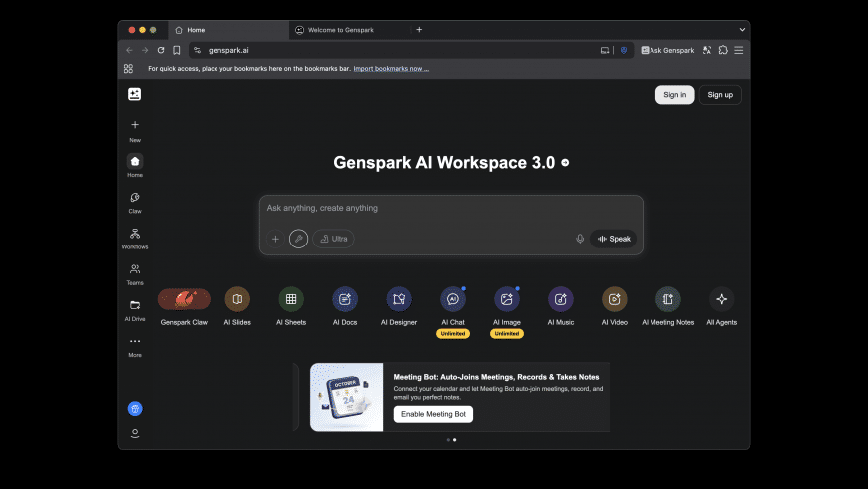The image size is (868, 489).
Task: Open the More menu in sidebar
Action: pyautogui.click(x=135, y=347)
